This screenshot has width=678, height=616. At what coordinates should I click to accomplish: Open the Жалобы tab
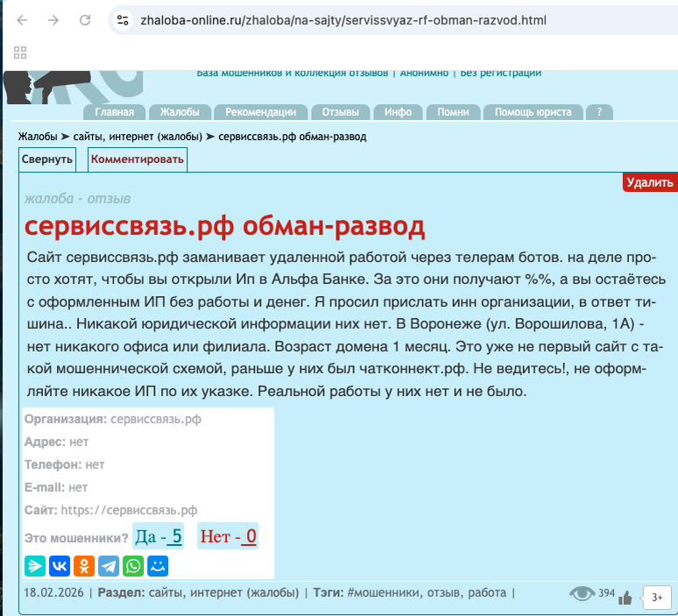(x=180, y=112)
